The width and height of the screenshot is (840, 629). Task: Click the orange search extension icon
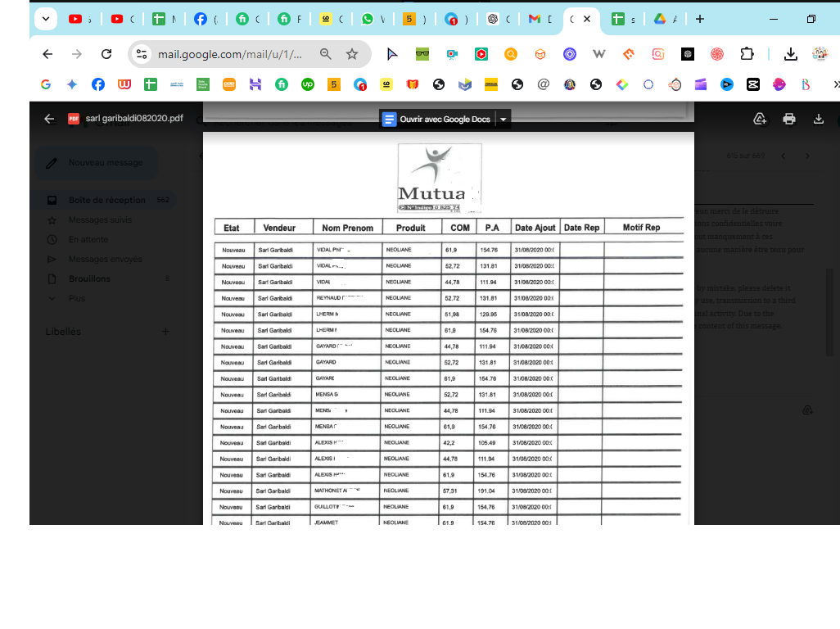pos(511,54)
